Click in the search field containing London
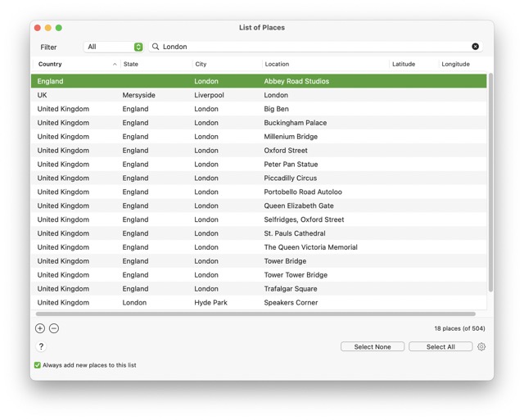Viewport: 524px width, 420px height. [x=311, y=47]
